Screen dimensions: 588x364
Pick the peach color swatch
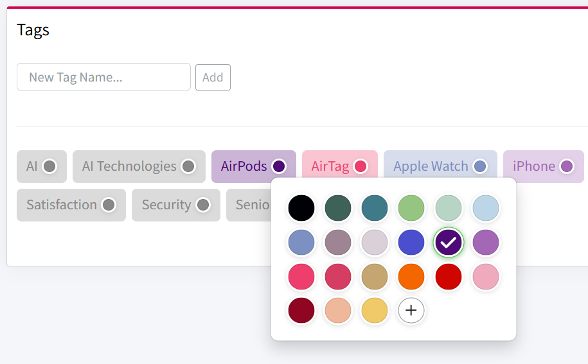[x=338, y=311]
